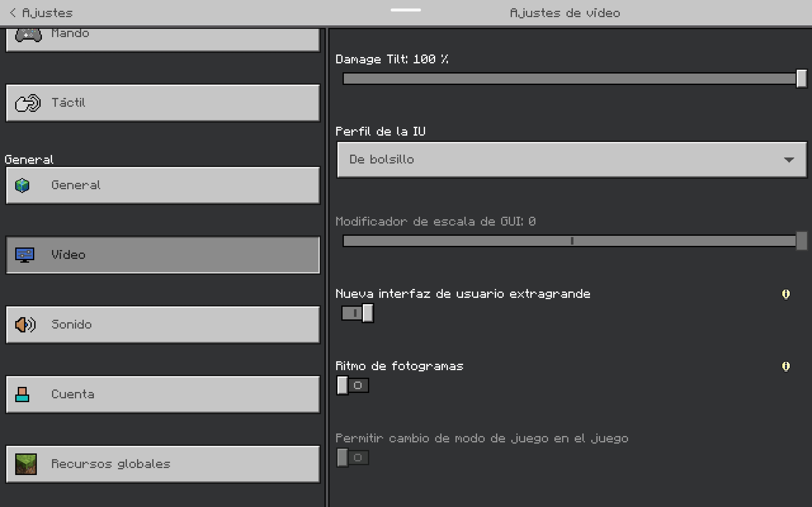Screen dimensions: 812x507
Task: Click the gamepad icon next to Mando
Action: (x=29, y=35)
